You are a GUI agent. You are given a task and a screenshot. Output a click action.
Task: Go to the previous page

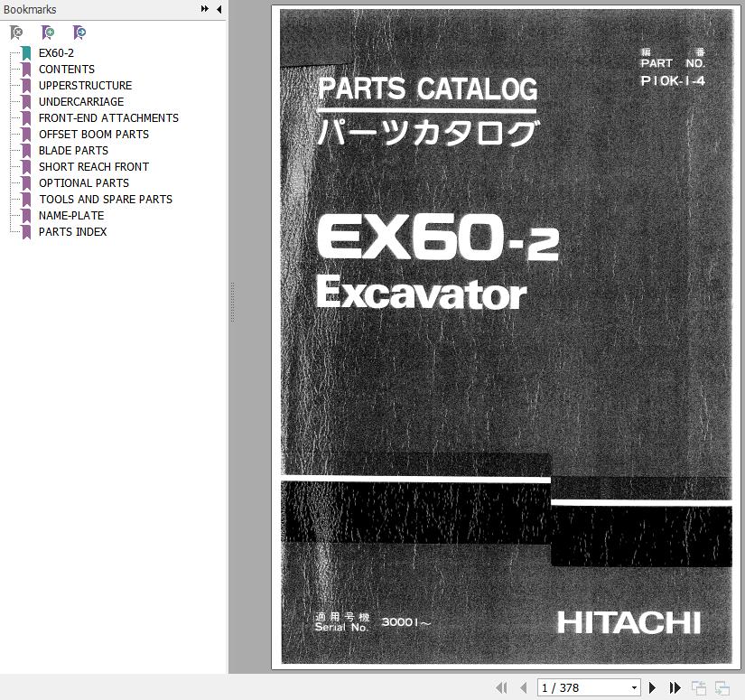click(524, 687)
